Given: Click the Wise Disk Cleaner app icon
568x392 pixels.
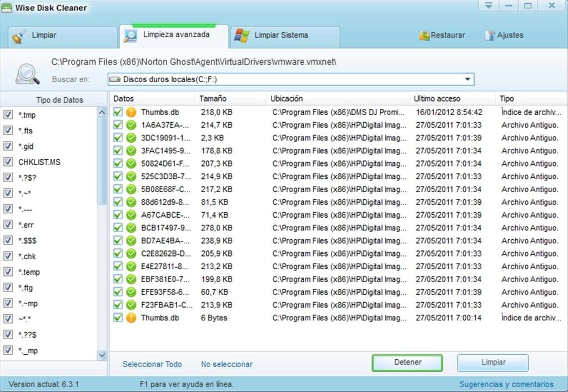Looking at the screenshot, I should [7, 8].
